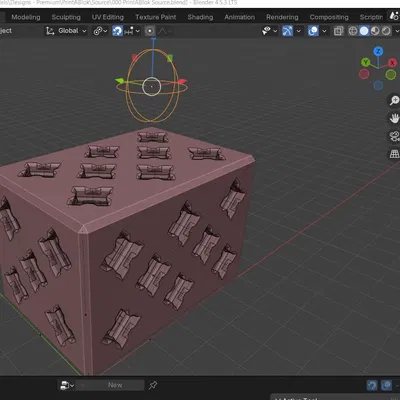400x400 pixels.
Task: Open the transform pivot point menu
Action: [100, 31]
